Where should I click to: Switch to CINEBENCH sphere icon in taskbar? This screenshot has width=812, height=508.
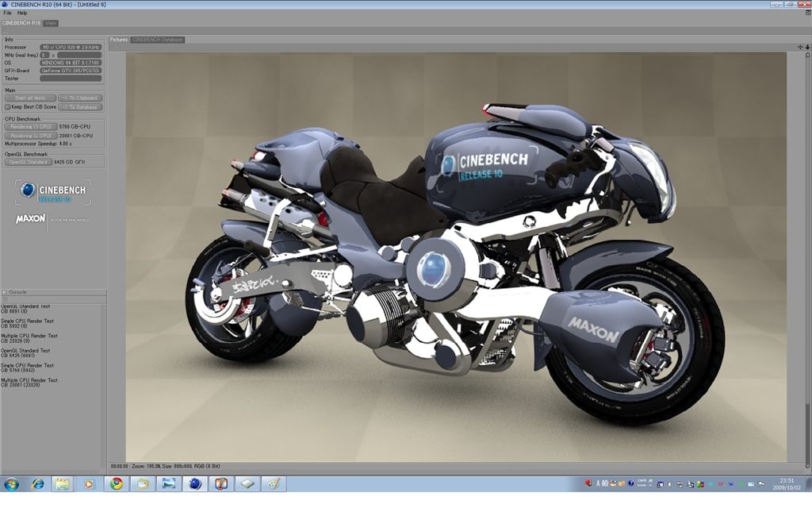[x=195, y=484]
